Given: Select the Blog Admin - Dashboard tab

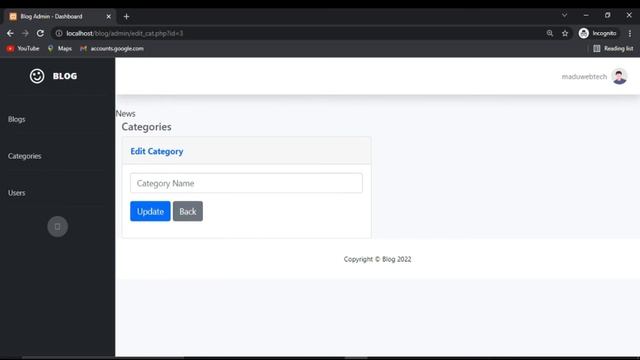Looking at the screenshot, I should click(x=60, y=17).
